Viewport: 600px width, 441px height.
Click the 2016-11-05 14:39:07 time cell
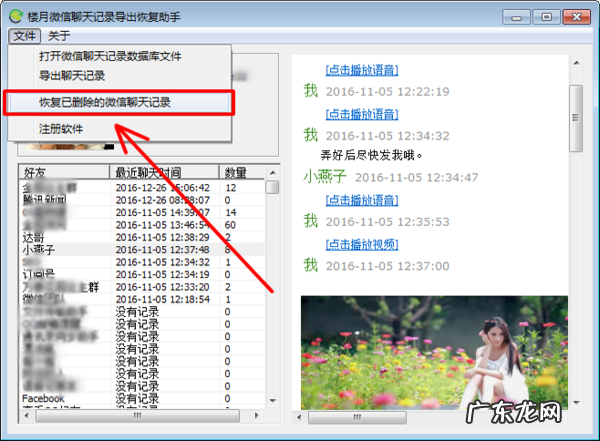tap(163, 212)
